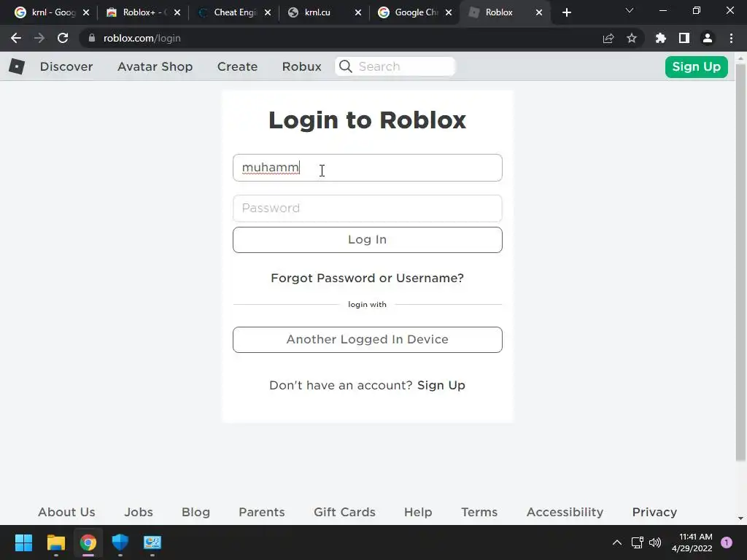Click the last pinned app icon in taskbar

(152, 542)
